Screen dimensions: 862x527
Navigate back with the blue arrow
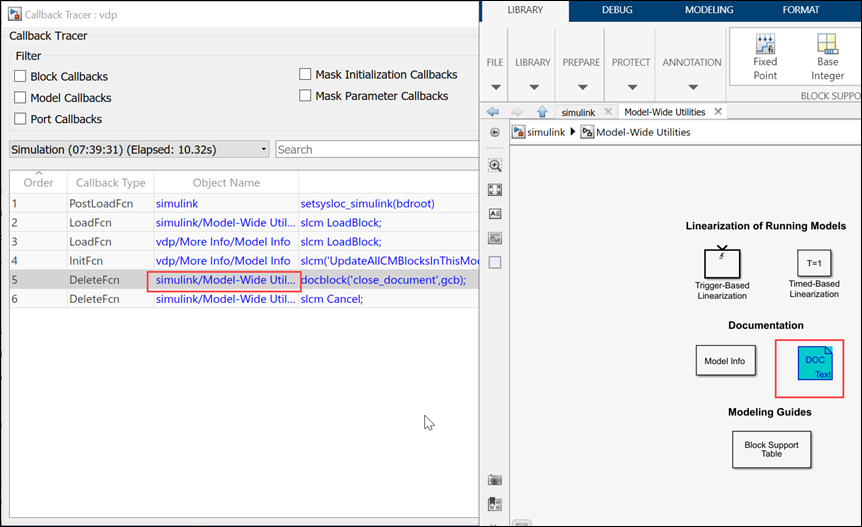coord(493,112)
